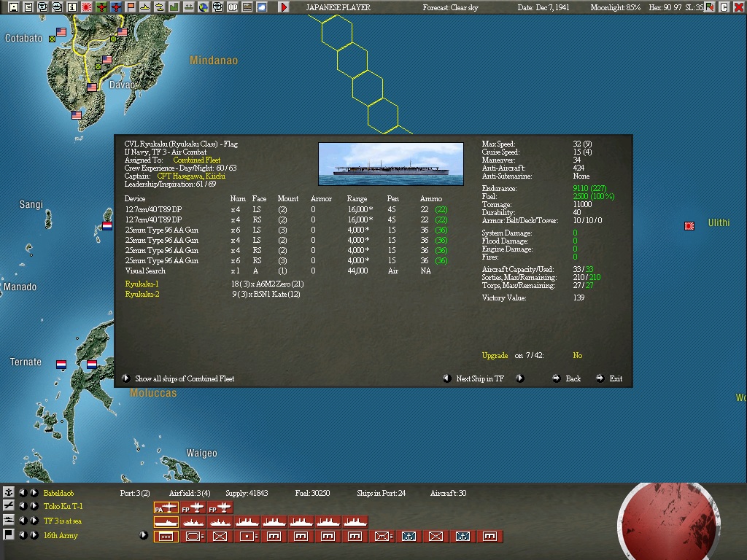The width and height of the screenshot is (747, 560).
Task: Open Toko Ku T-1 unit name
Action: coord(63,506)
